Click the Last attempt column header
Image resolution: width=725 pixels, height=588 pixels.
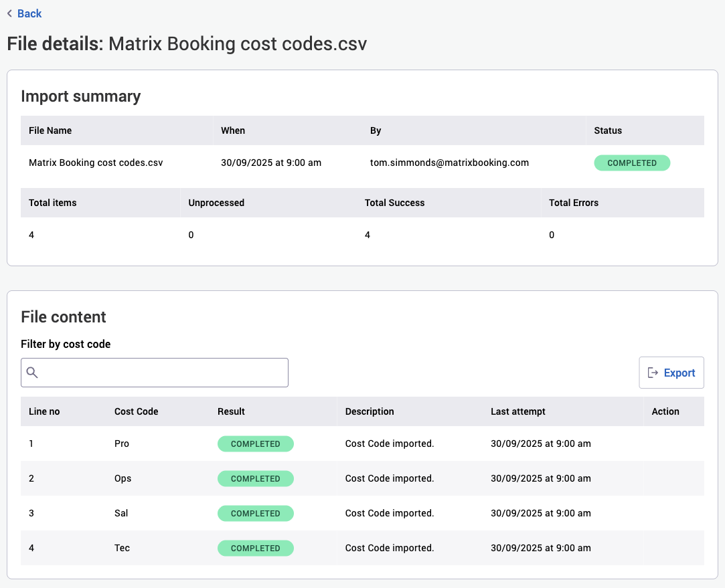coord(517,411)
